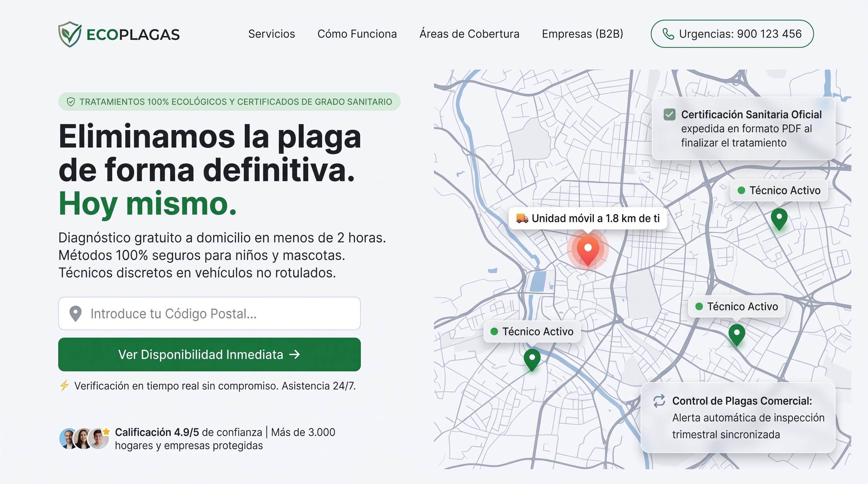Click the woman's avatar in reviews
This screenshot has width=868, height=484.
[x=83, y=439]
